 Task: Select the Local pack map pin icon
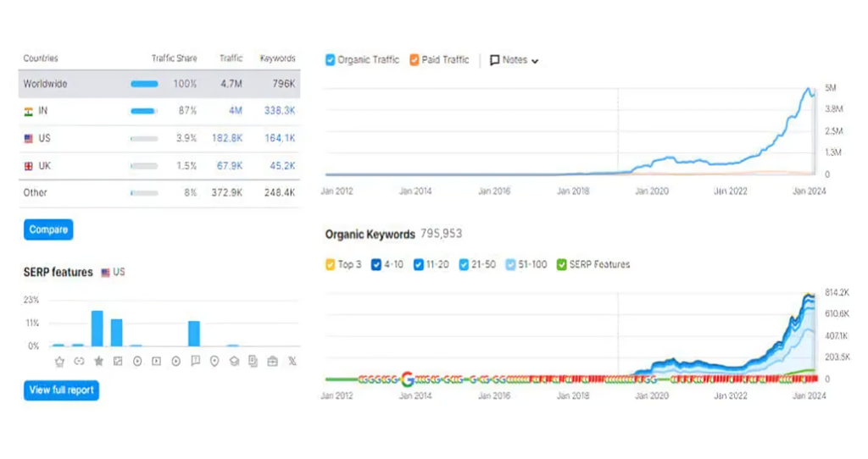point(214,362)
